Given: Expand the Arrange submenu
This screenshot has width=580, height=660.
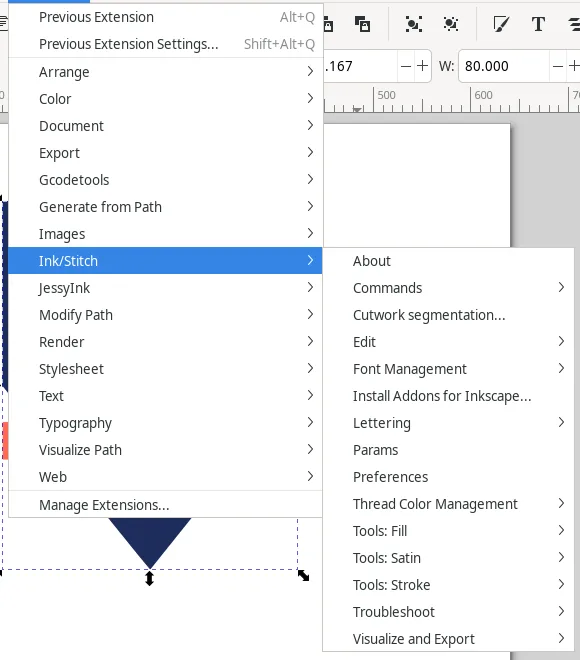Looking at the screenshot, I should pos(165,72).
